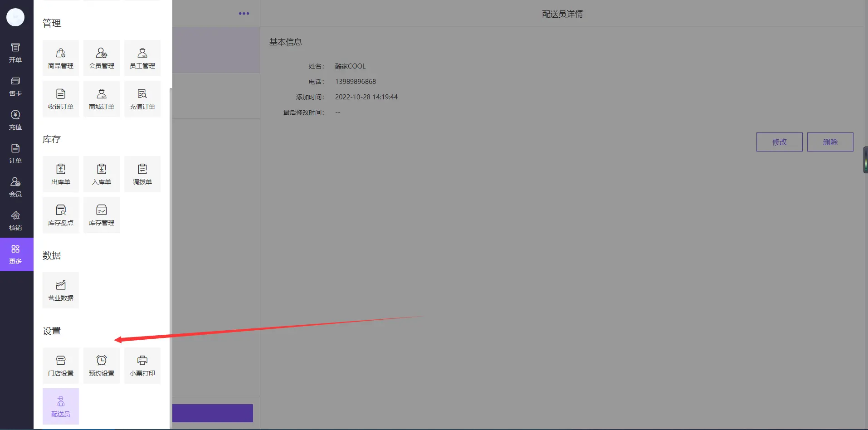
Task: Switch to 核销 in left sidebar
Action: [x=15, y=220]
